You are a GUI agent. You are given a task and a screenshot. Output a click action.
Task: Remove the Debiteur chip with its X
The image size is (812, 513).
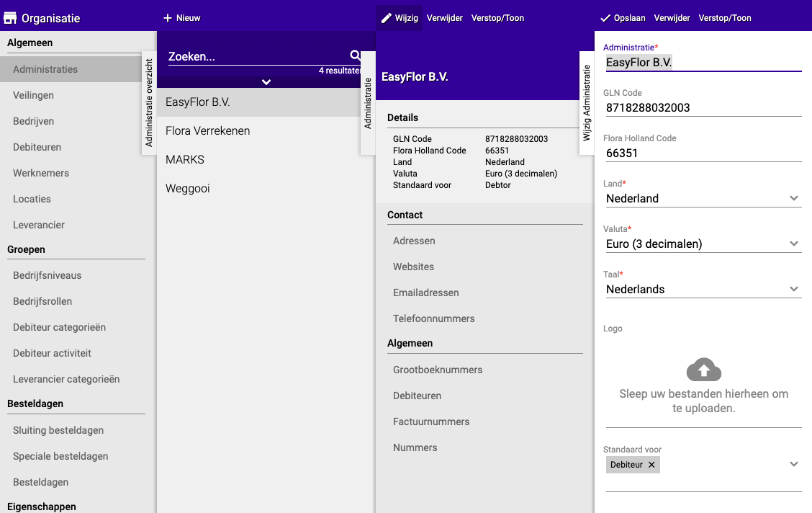click(651, 465)
